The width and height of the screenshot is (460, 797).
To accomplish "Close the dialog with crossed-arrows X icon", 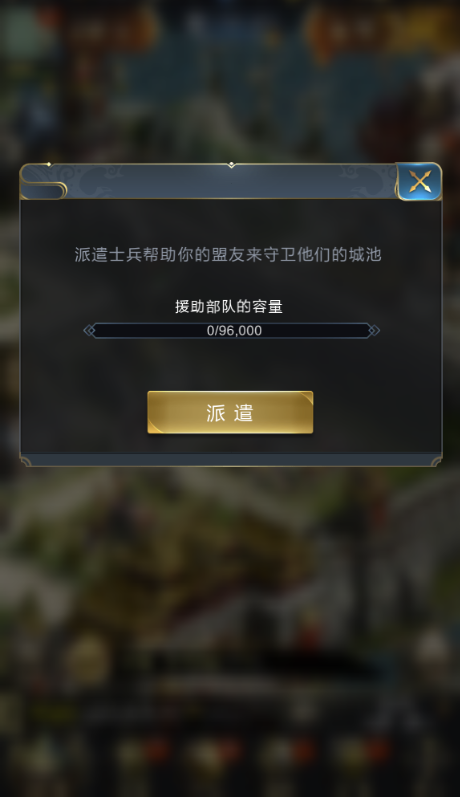I will pyautogui.click(x=419, y=181).
